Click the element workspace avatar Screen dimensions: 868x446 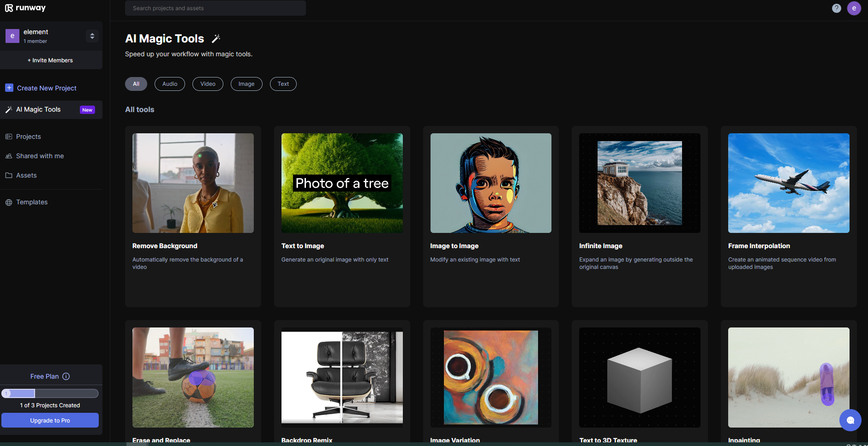(12, 36)
